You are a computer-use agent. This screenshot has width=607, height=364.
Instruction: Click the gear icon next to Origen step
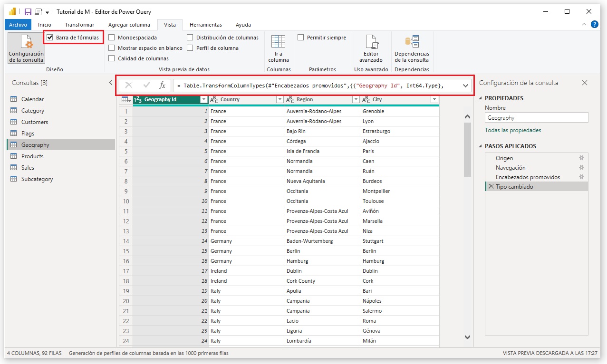click(581, 158)
